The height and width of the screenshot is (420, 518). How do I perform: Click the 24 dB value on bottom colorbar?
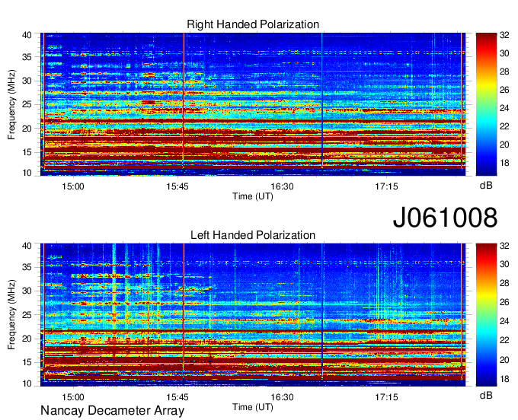[504, 321]
